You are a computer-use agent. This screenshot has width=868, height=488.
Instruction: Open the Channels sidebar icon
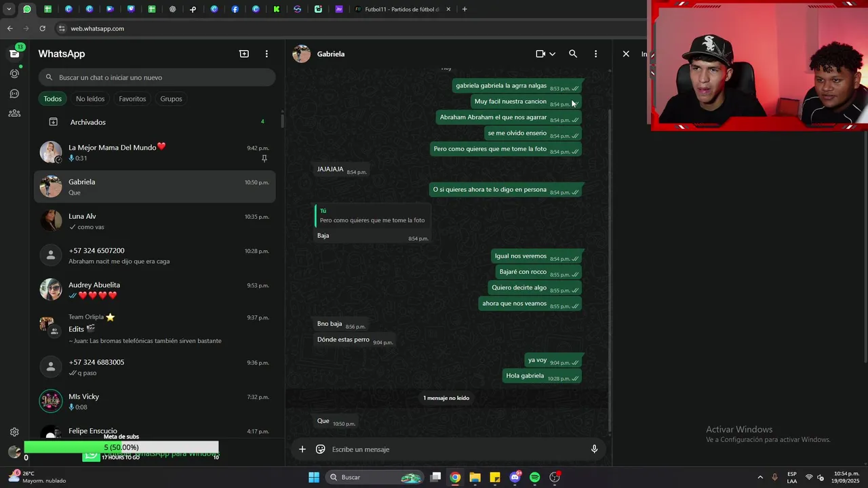click(14, 94)
